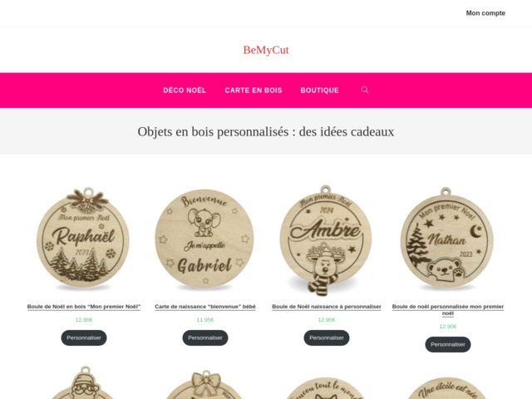Open the Santa ornament thumbnail in second row

coord(84,382)
